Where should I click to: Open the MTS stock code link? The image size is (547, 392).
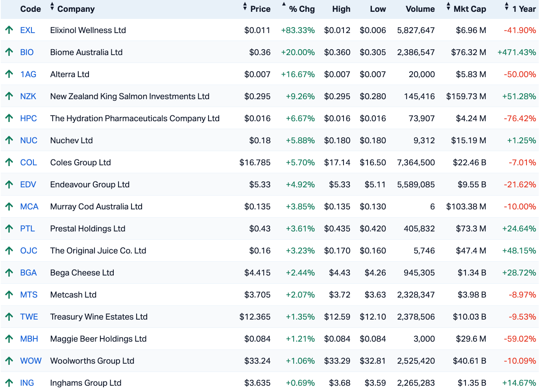[x=29, y=295]
